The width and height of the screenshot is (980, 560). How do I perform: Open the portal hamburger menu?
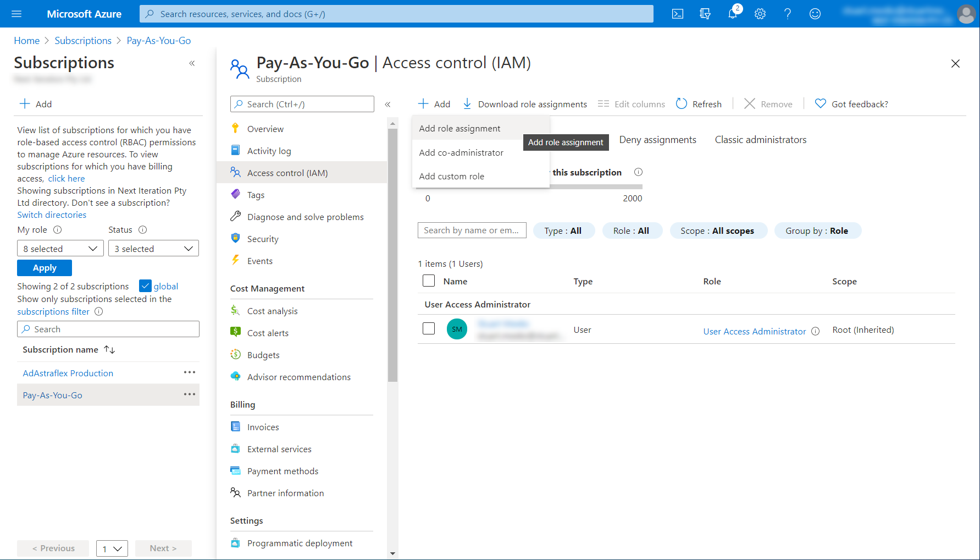click(x=16, y=14)
